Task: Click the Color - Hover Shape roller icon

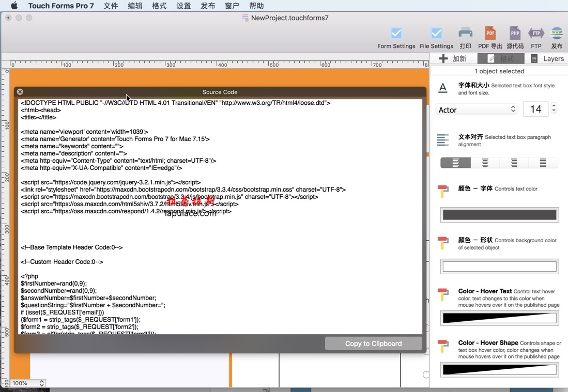Action: click(x=442, y=346)
